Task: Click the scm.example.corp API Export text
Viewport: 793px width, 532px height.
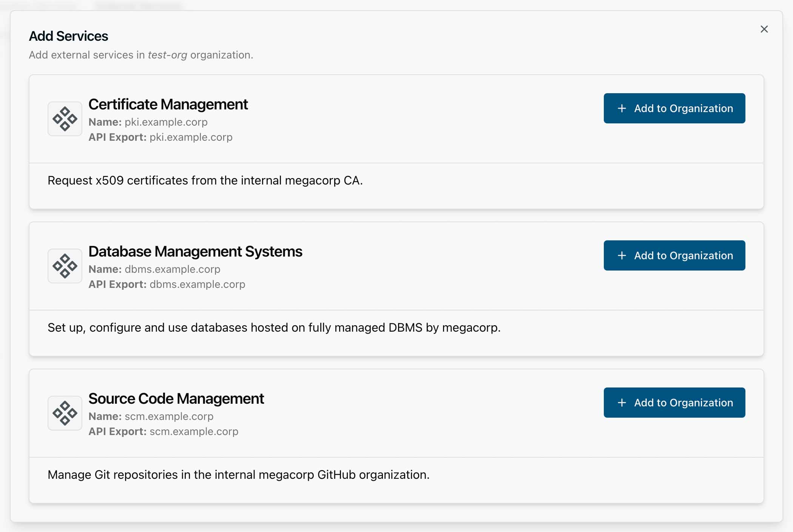Action: coord(194,432)
